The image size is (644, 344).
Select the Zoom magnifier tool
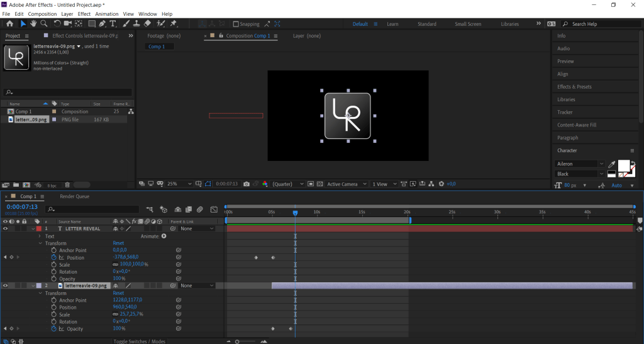point(44,24)
